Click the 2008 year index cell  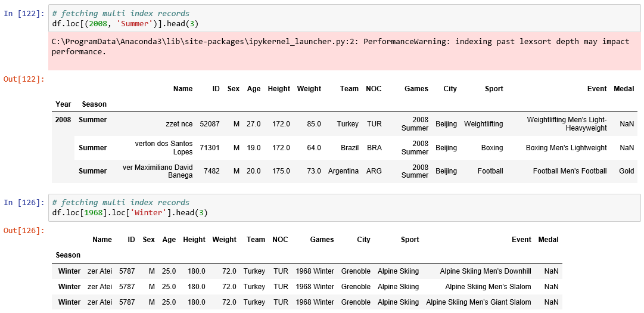63,120
